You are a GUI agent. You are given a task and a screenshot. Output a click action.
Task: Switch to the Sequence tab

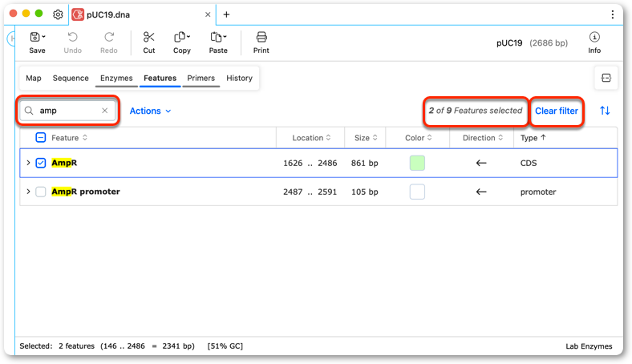[71, 78]
